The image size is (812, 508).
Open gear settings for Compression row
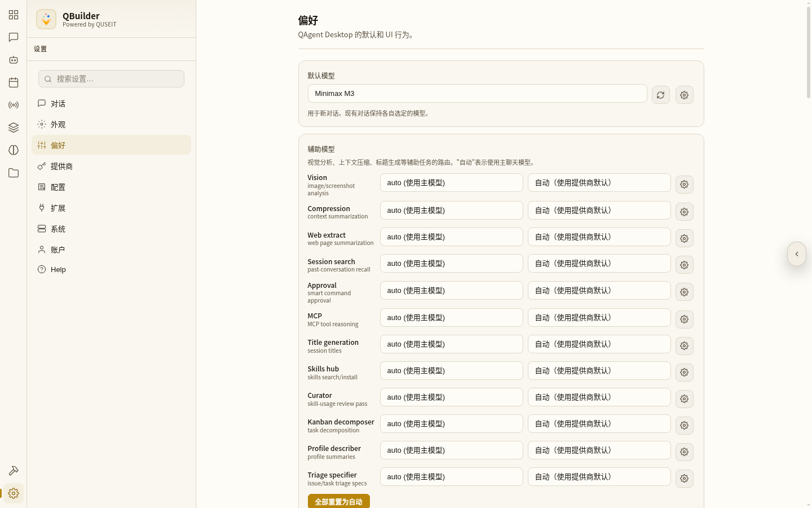[x=685, y=212]
